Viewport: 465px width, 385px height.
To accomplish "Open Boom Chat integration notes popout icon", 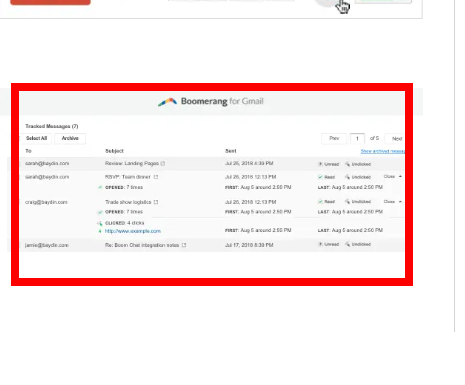I will [x=184, y=245].
